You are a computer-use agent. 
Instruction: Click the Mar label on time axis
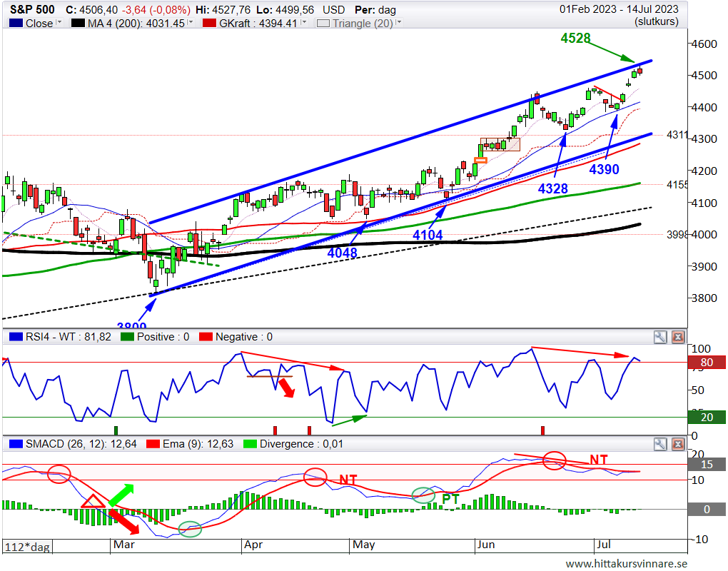pos(124,545)
